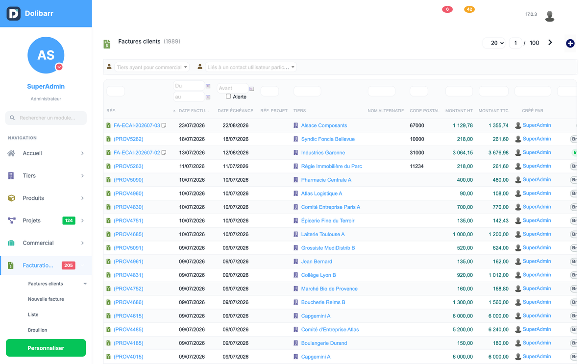Sort by the Date échéance column header
This screenshot has width=588, height=364.
click(236, 111)
